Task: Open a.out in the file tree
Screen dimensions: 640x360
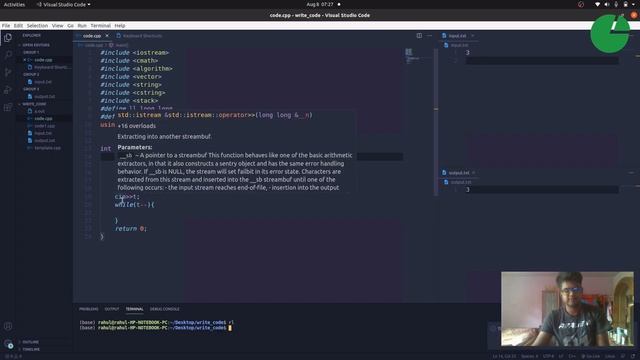Action: click(x=40, y=111)
